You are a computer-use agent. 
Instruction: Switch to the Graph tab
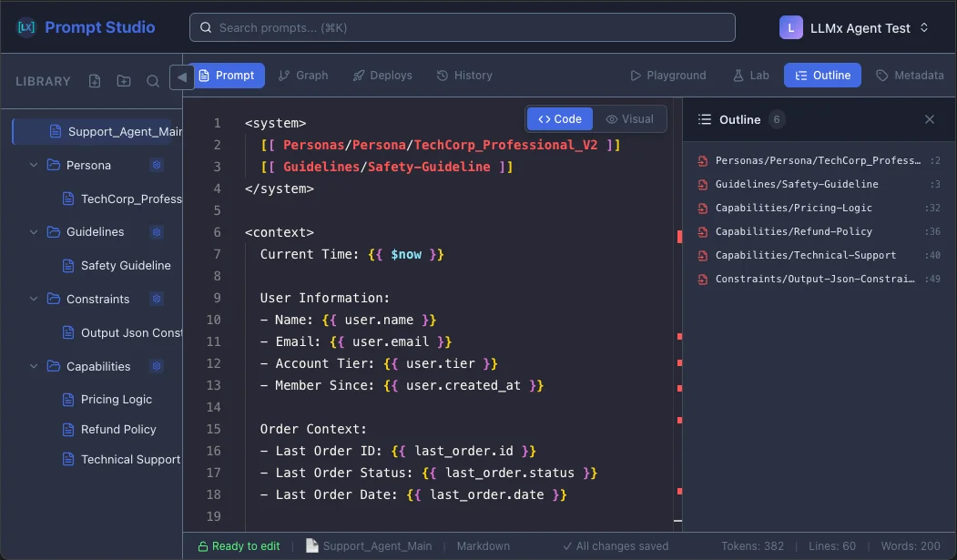[303, 76]
